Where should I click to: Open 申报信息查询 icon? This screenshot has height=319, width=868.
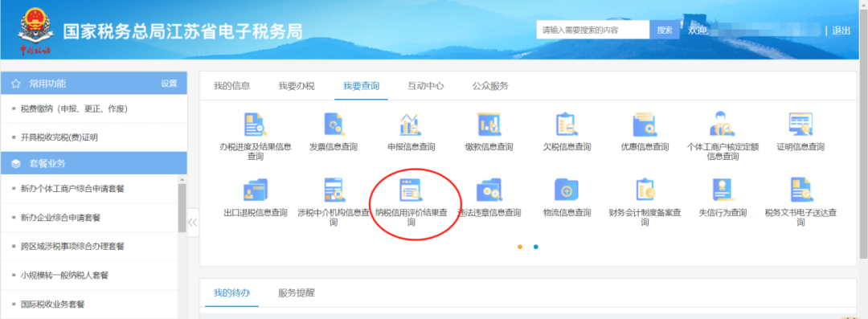pyautogui.click(x=411, y=125)
